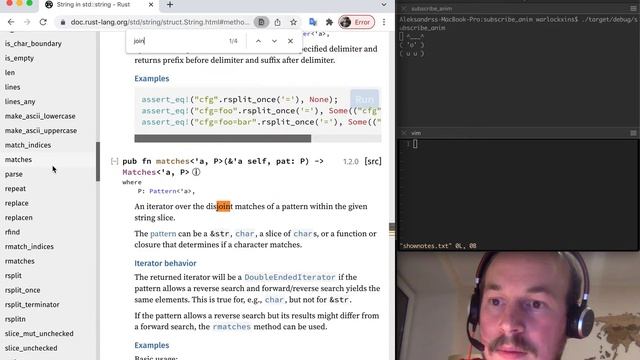The image size is (640, 360).
Task: Select make_ascii_lowercase in the sidebar
Action: pos(40,116)
